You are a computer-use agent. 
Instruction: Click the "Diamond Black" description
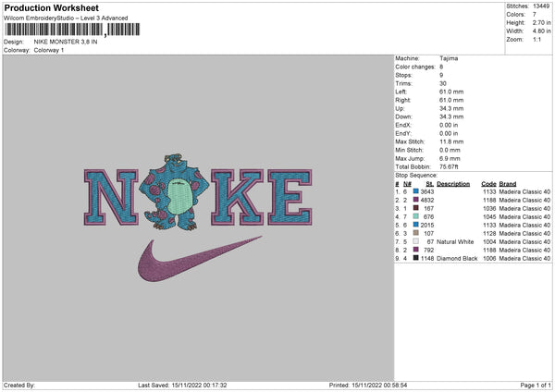pyautogui.click(x=457, y=258)
